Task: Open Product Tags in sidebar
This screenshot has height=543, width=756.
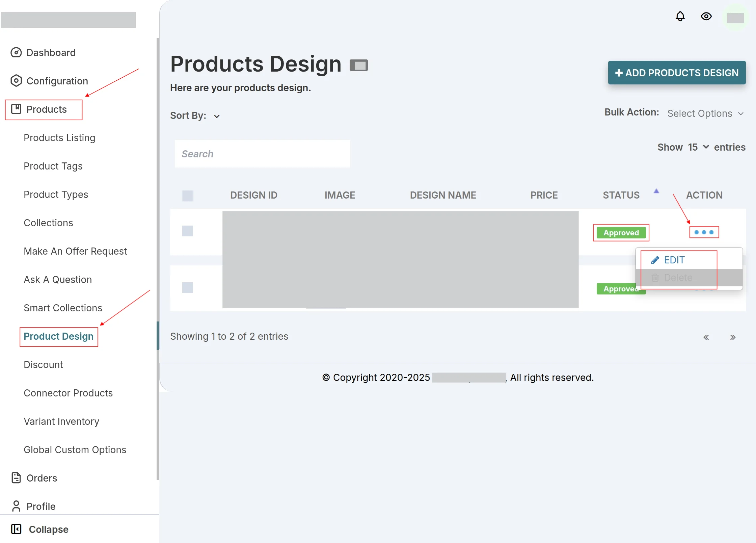Action: point(53,166)
